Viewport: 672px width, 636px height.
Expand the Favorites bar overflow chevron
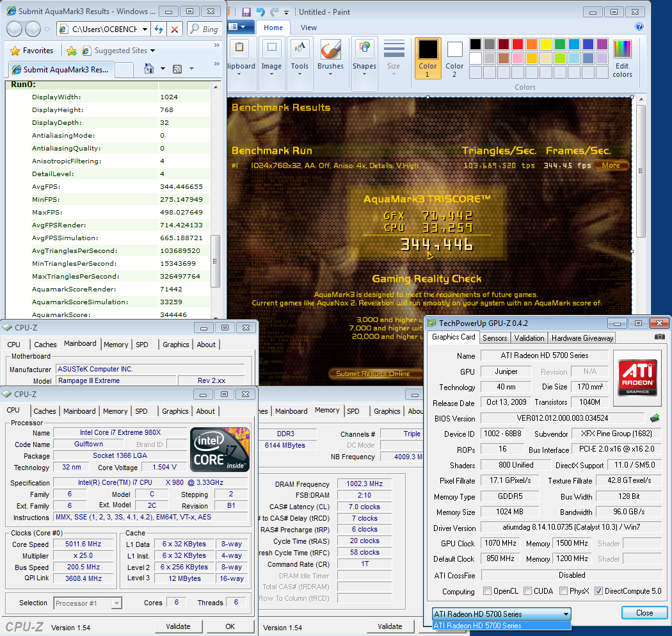[217, 45]
